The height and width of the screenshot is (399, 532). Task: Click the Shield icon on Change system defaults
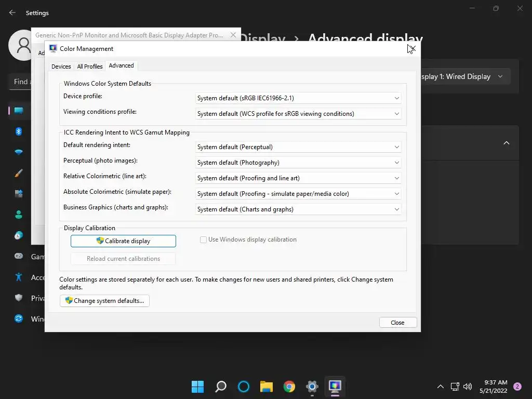click(x=69, y=300)
